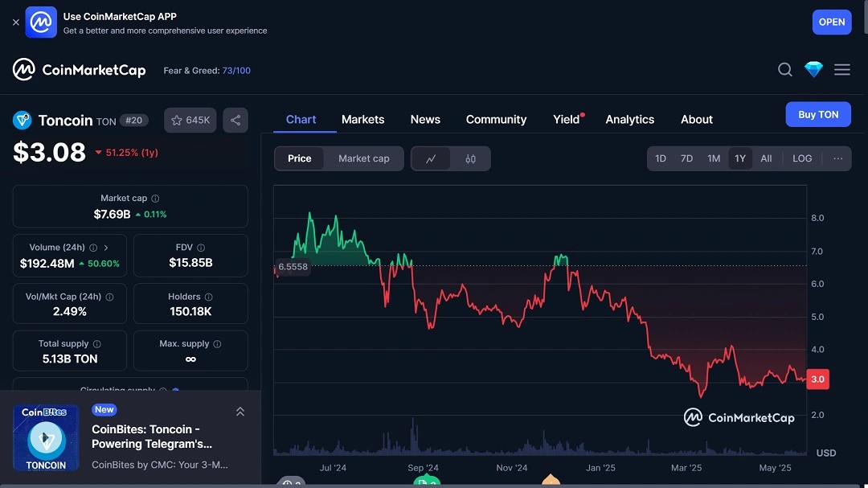Screen dimensions: 868x488
Task: Toggle LOG scale on chart
Action: point(802,158)
